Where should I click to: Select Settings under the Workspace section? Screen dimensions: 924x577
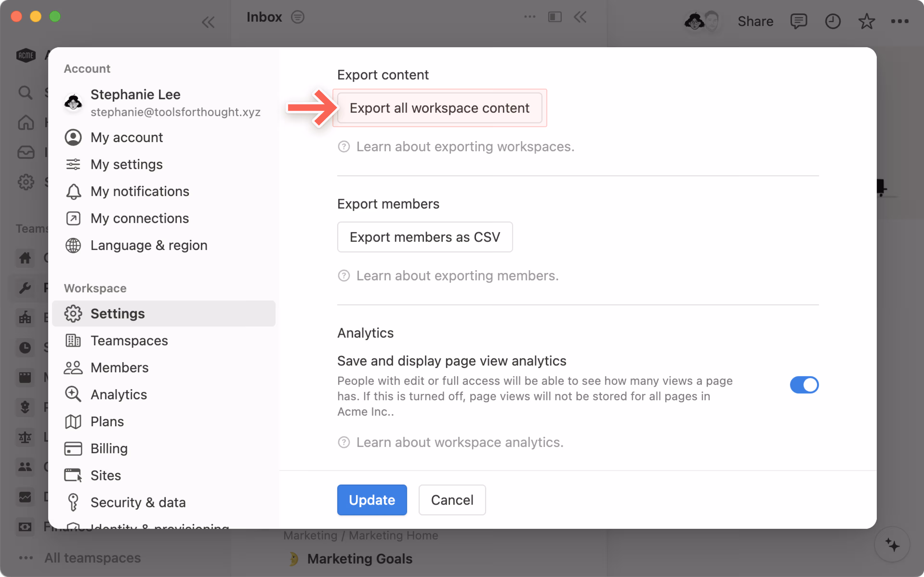coord(117,313)
